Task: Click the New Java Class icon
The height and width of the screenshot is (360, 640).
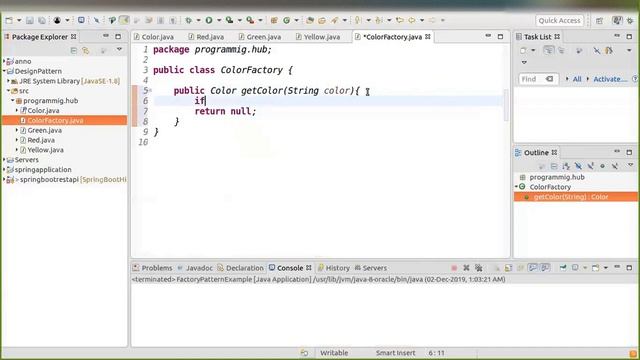Action: [x=287, y=20]
